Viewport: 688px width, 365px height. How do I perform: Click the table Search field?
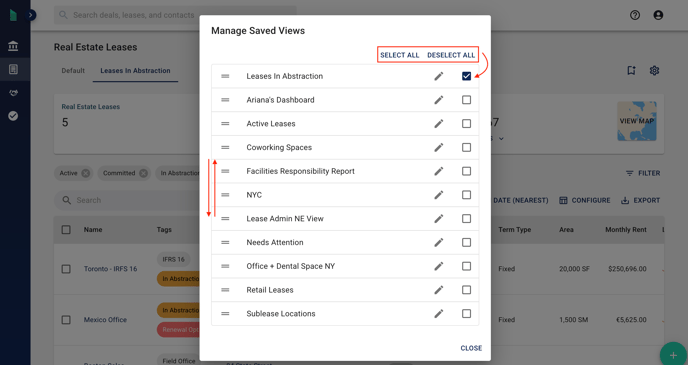(x=127, y=200)
